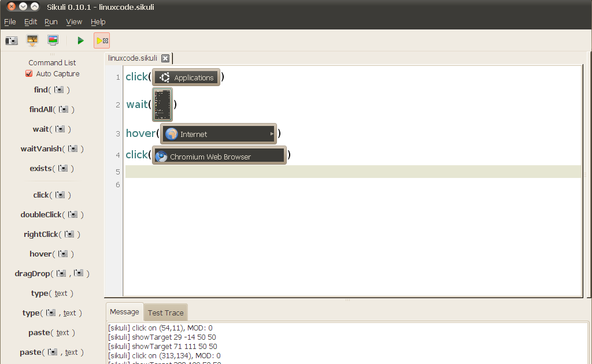Open the Run menu
592x364 pixels.
51,22
